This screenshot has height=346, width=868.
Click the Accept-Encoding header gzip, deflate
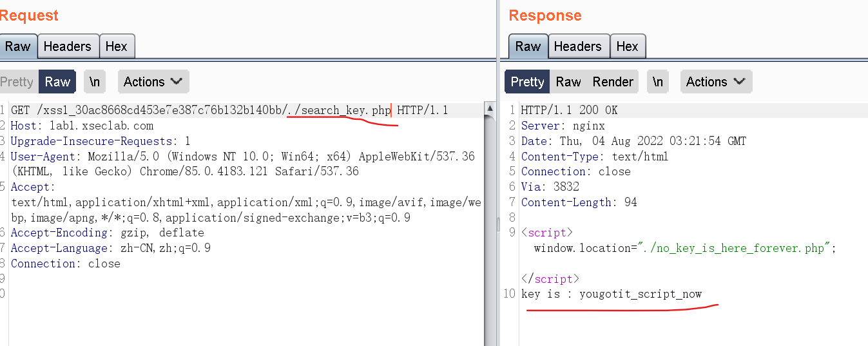click(108, 233)
